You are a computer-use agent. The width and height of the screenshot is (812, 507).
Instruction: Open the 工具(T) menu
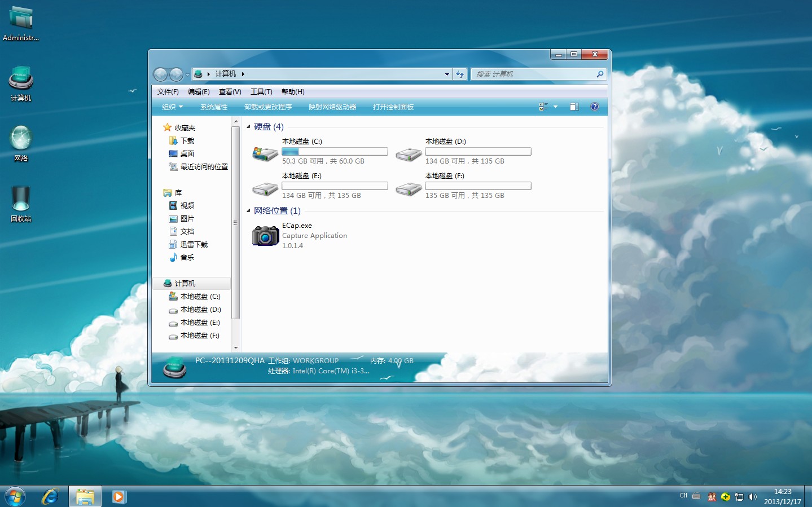[x=261, y=92]
